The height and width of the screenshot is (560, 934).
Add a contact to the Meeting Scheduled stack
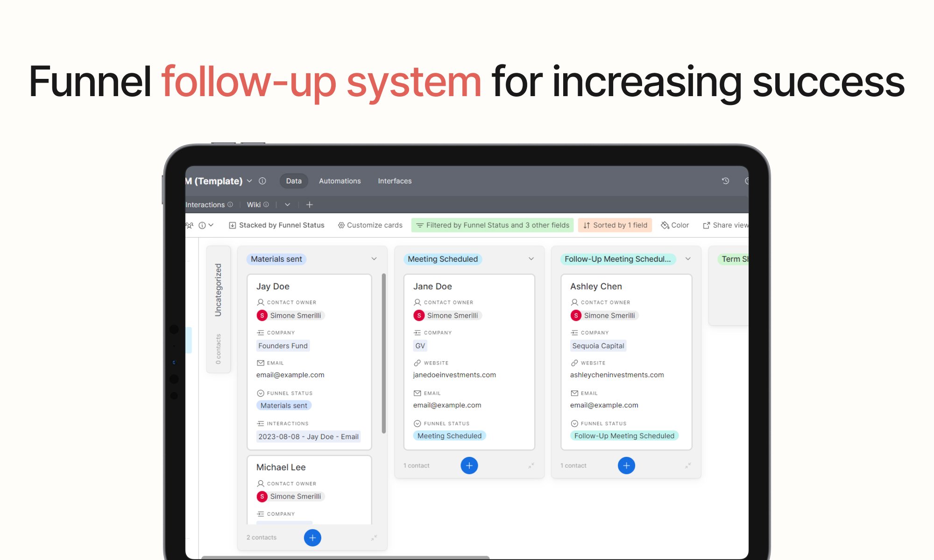point(469,465)
